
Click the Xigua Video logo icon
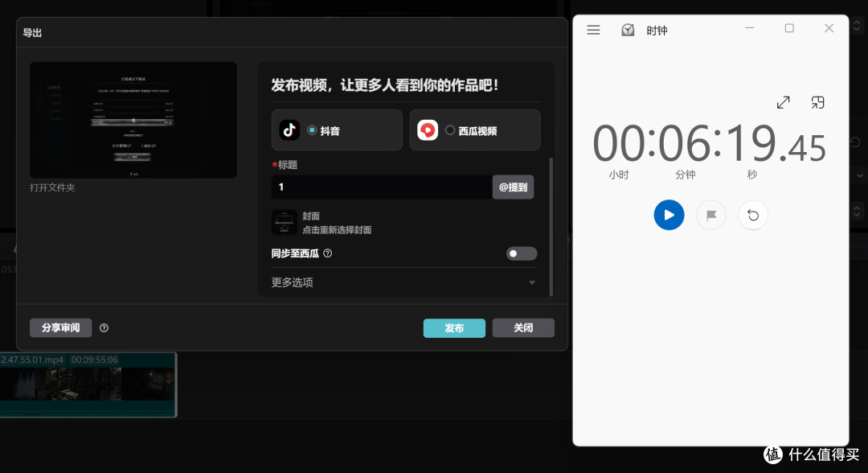[x=428, y=130]
